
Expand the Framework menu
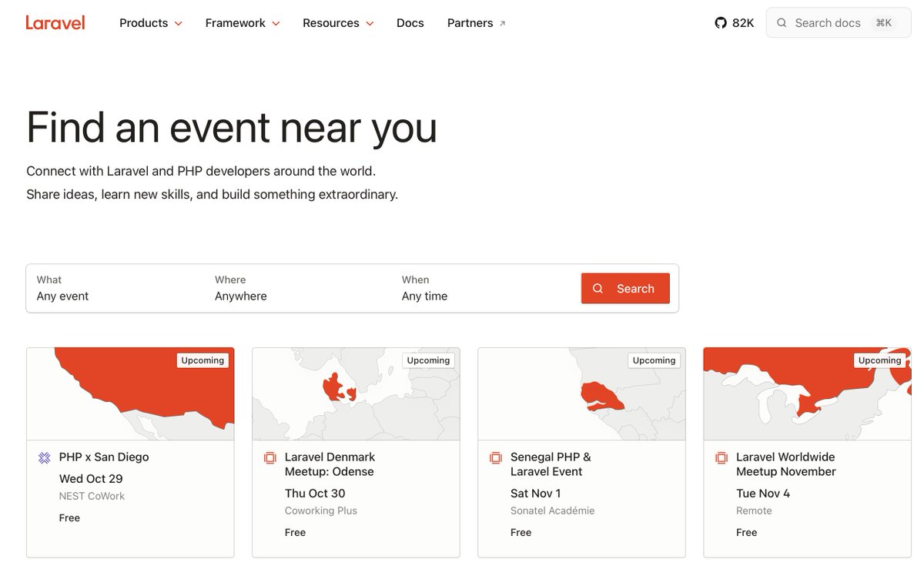[x=243, y=23]
